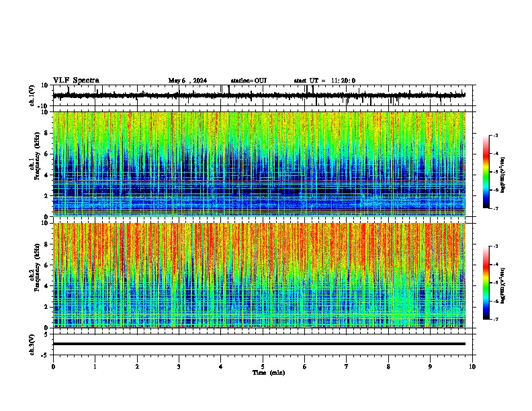
Task: Click the time axis tick label "4"
Action: pyautogui.click(x=221, y=367)
